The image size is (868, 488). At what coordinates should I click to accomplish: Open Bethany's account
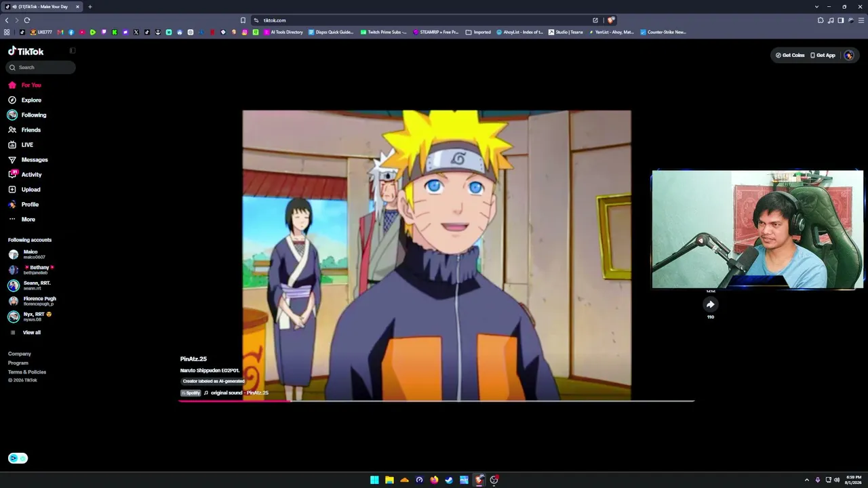[x=31, y=269]
